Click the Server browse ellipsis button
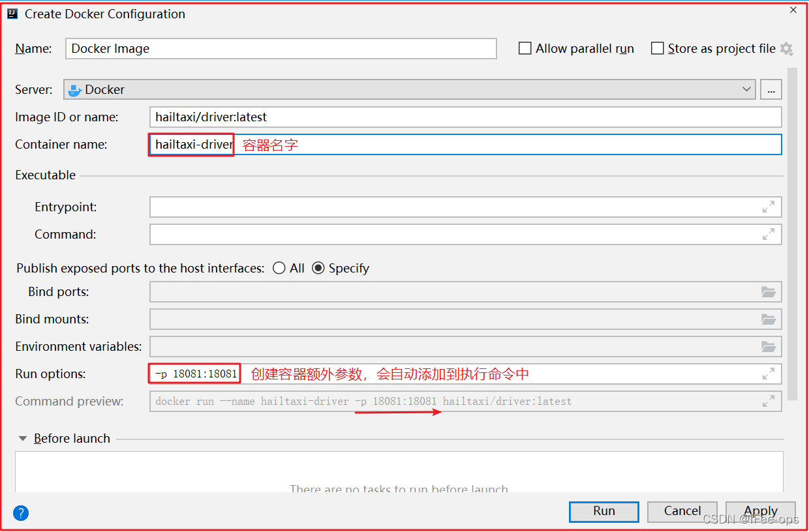The width and height of the screenshot is (809, 532). pos(771,89)
